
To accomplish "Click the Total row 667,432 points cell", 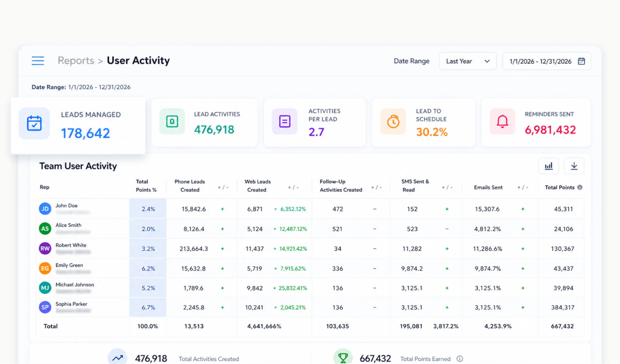I will coord(562,326).
